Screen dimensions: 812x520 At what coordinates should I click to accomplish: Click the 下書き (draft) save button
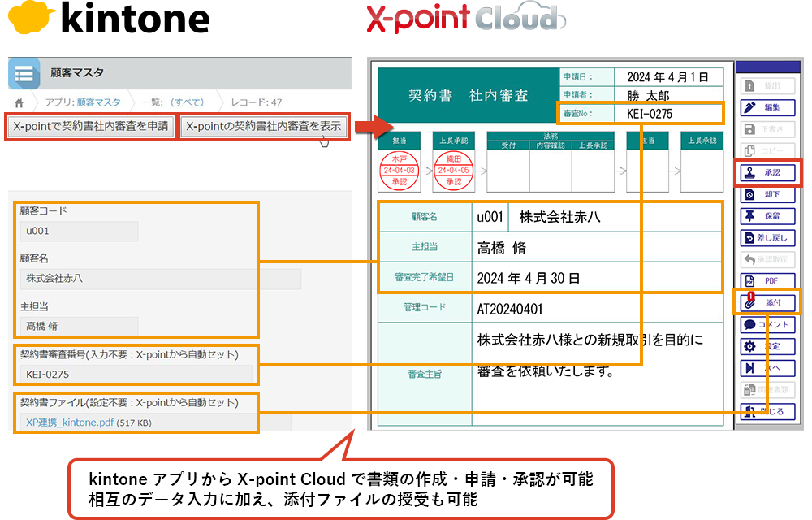pos(767,129)
